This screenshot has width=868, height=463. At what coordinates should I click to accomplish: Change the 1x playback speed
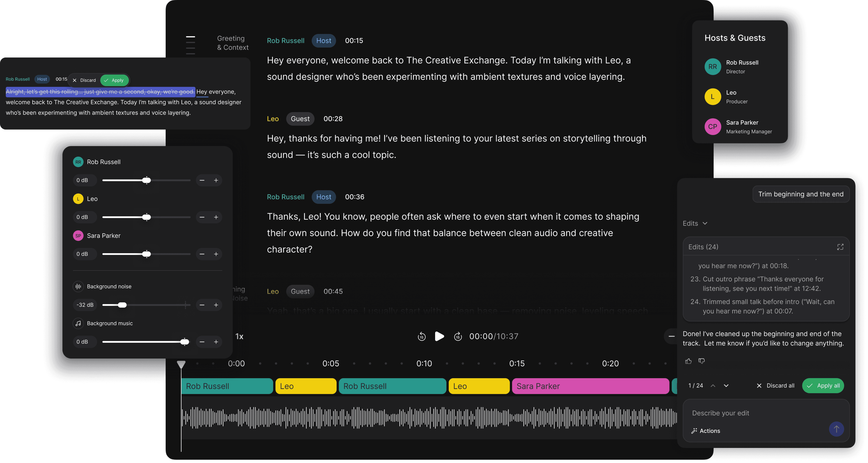(239, 336)
